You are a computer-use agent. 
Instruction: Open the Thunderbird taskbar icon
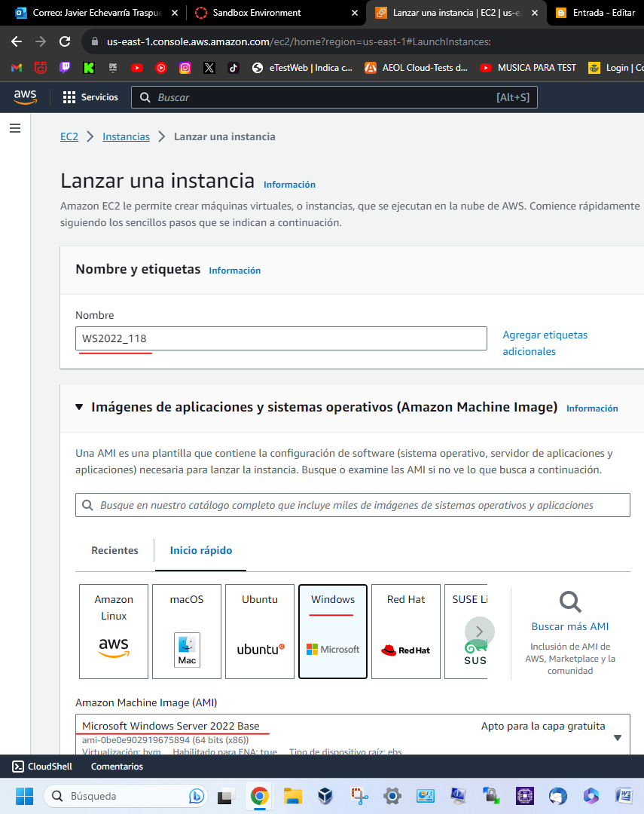click(x=558, y=796)
